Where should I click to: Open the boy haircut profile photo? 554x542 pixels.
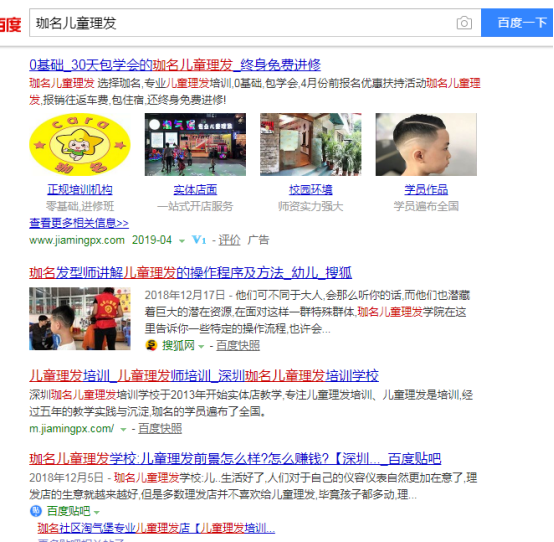[426, 145]
